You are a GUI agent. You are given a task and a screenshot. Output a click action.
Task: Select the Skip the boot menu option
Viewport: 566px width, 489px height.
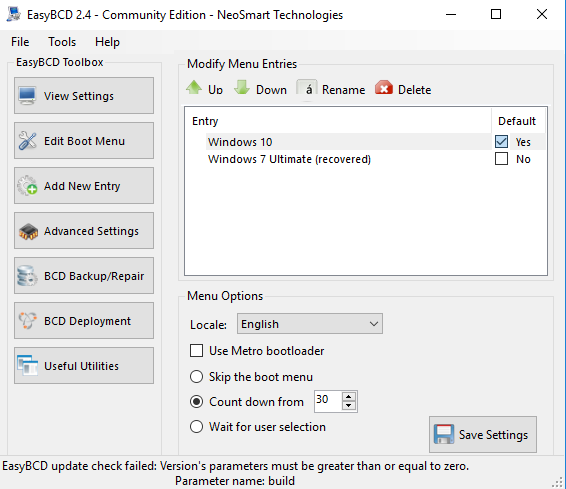tap(196, 377)
